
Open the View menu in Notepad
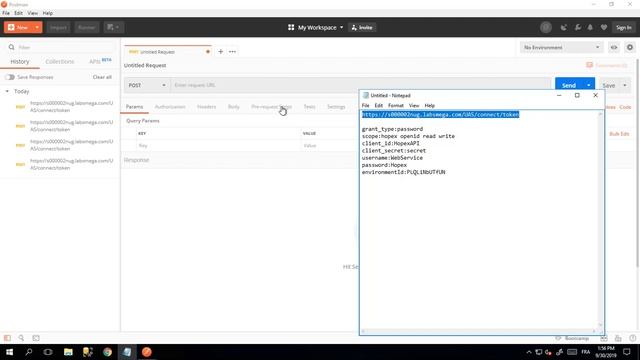pos(414,105)
